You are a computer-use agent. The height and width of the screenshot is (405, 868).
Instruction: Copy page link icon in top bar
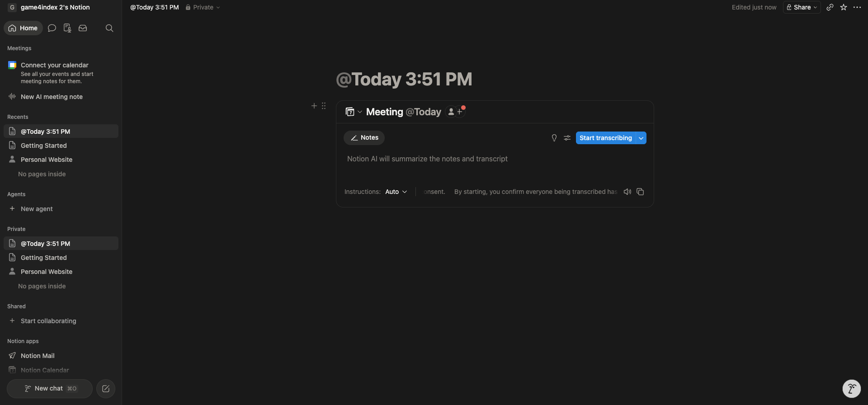click(830, 7)
